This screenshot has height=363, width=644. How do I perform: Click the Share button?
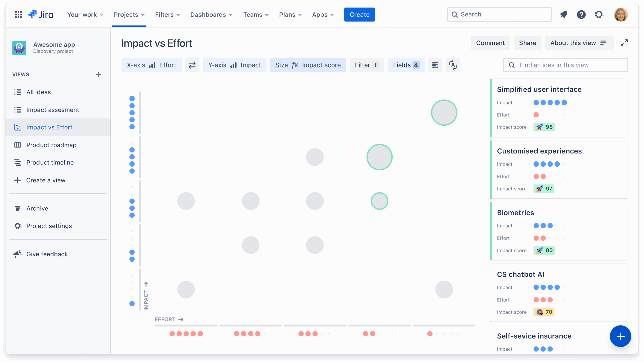pos(527,43)
